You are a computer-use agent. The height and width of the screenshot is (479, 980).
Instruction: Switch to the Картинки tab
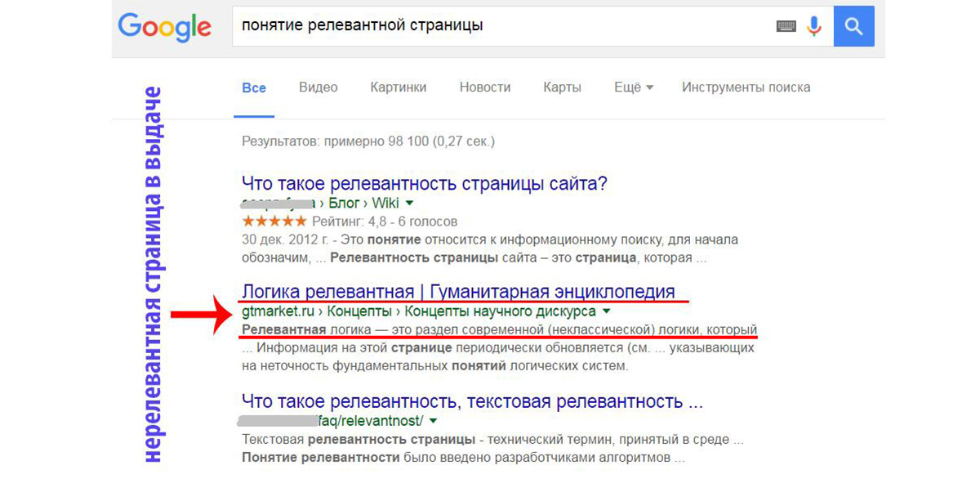(x=398, y=87)
